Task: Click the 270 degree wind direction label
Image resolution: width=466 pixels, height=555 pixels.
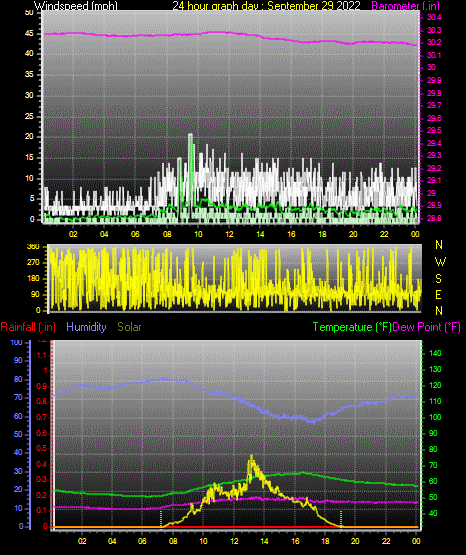Action: coord(33,263)
